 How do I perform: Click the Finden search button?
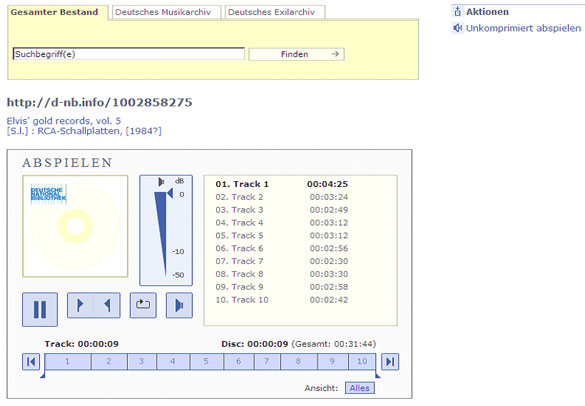tap(296, 54)
